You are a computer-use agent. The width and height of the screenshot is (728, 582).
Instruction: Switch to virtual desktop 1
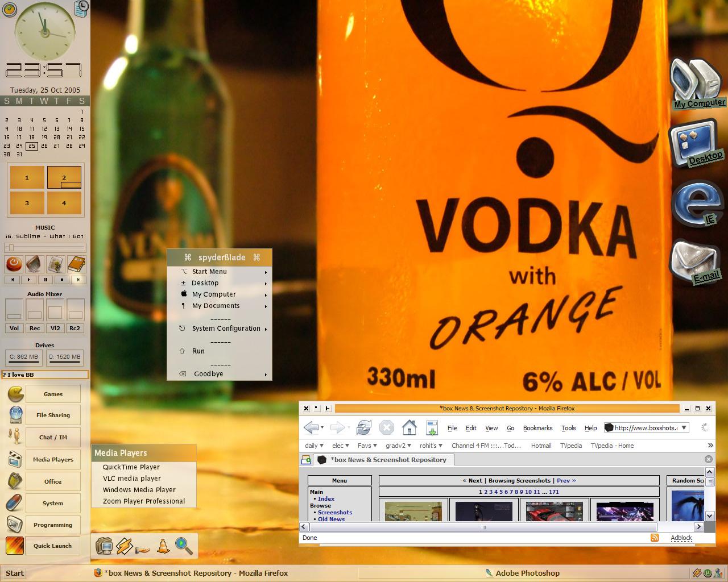click(27, 177)
